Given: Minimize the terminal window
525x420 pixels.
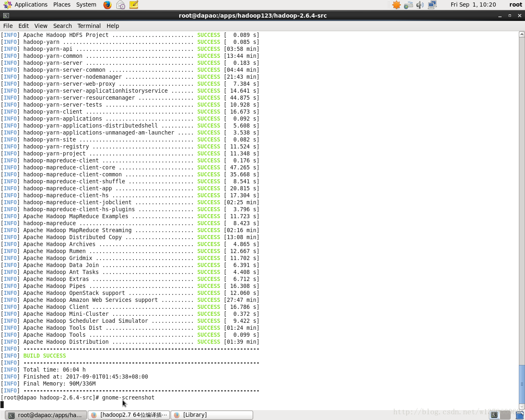Looking at the screenshot, I should click(500, 16).
